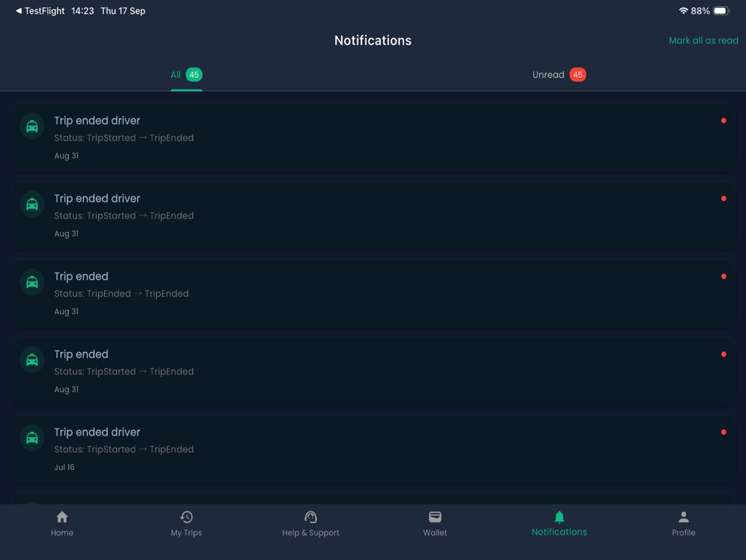Tap the battery status icon

pos(721,11)
